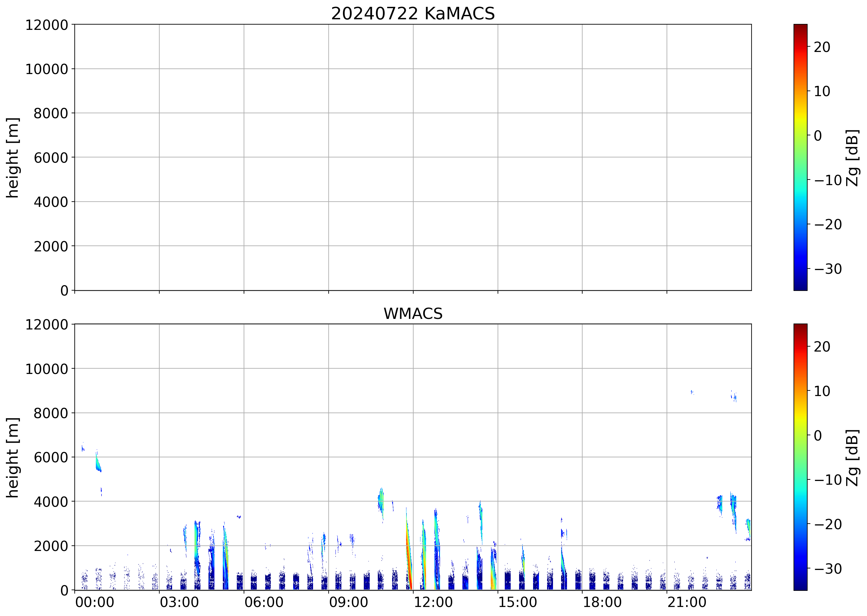This screenshot has width=867, height=616.
Task: Click the cloud echo near 6000 m after midnight
Action: pyautogui.click(x=98, y=464)
